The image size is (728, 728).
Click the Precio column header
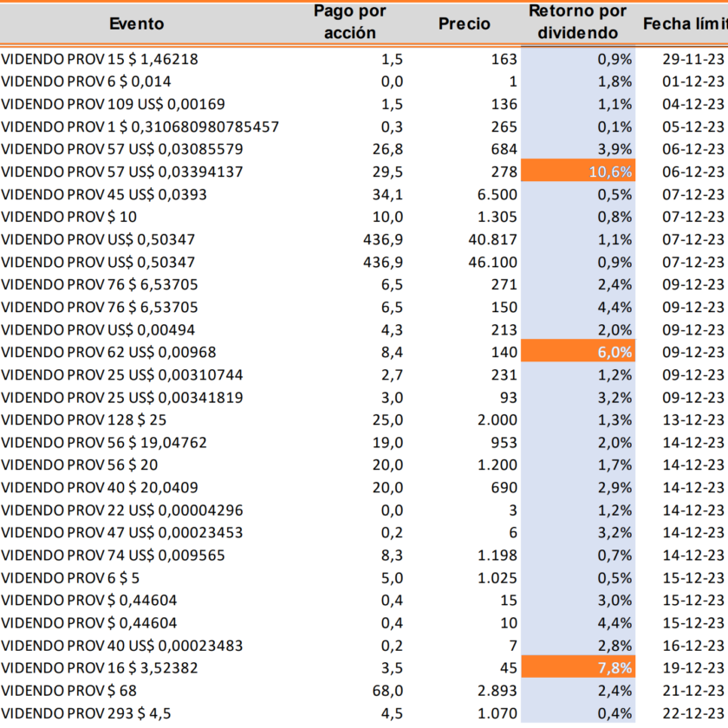[x=464, y=23]
